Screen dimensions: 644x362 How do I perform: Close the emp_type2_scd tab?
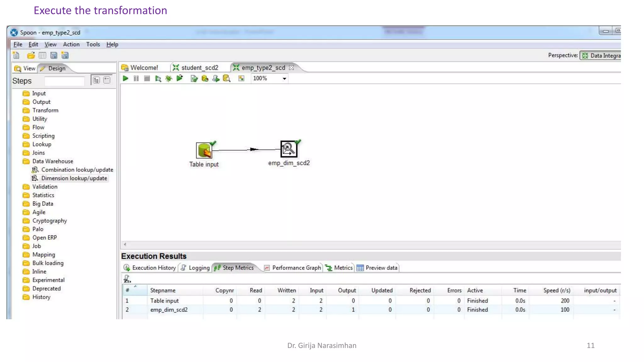(x=291, y=68)
